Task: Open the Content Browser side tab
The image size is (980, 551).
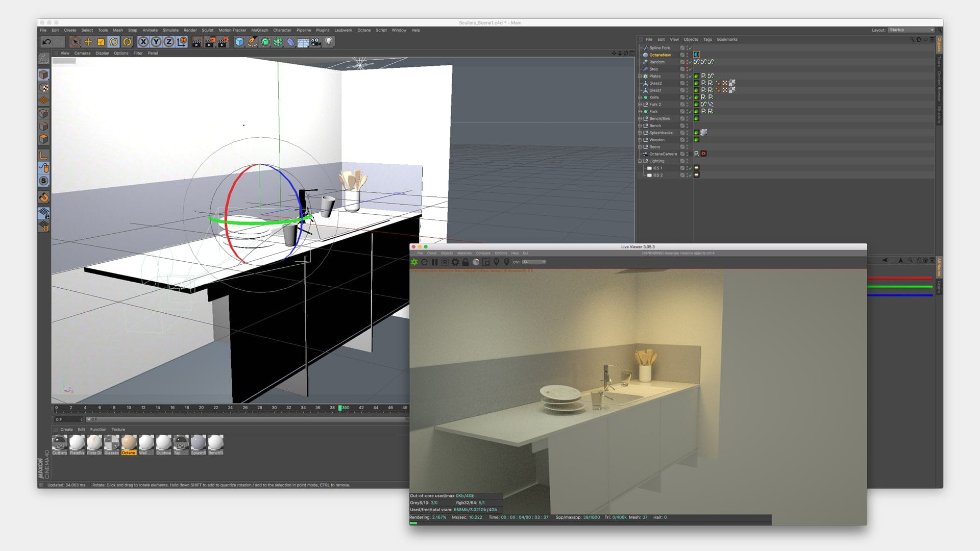Action: pyautogui.click(x=939, y=87)
